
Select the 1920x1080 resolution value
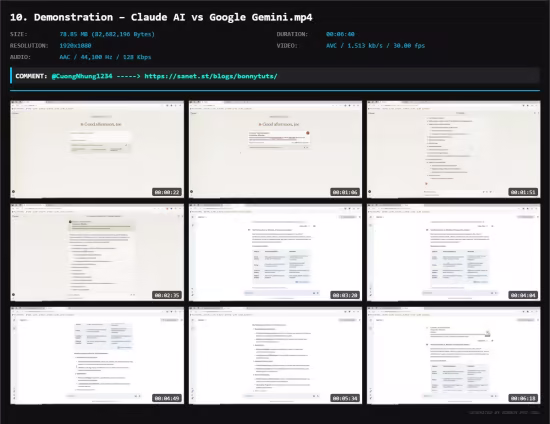[x=75, y=46]
